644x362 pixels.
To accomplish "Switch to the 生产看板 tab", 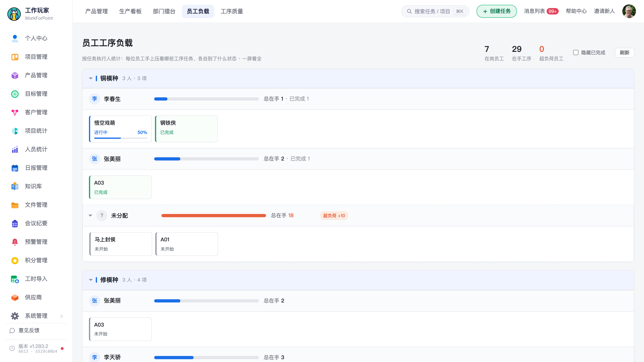I will [x=130, y=11].
